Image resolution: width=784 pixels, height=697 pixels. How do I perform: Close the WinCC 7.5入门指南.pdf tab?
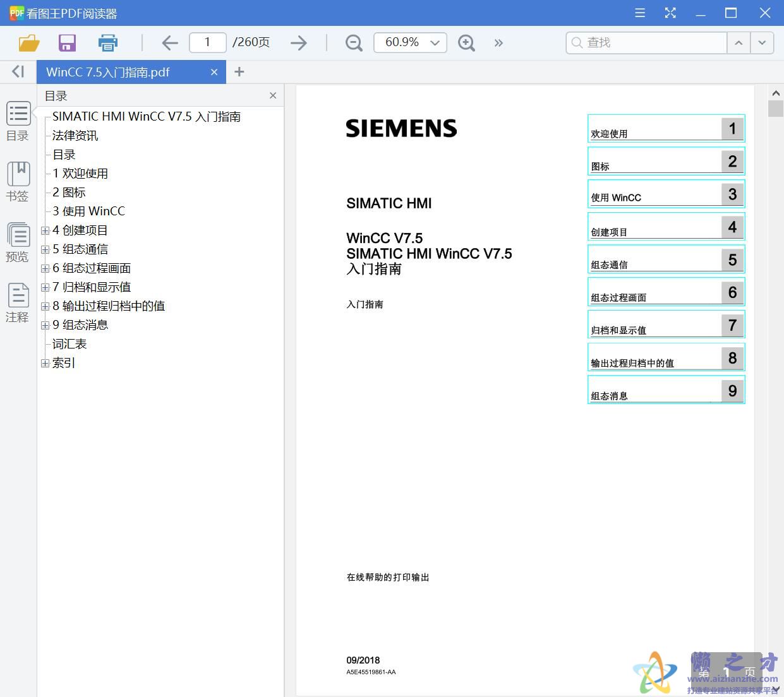point(214,72)
